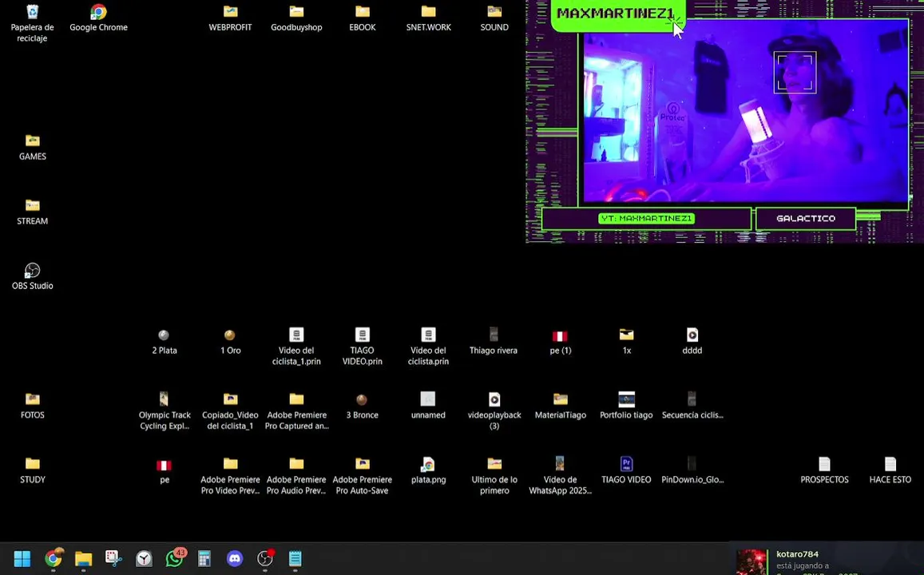Launch Snipping Tool from the taskbar
Image resolution: width=924 pixels, height=575 pixels.
(113, 558)
